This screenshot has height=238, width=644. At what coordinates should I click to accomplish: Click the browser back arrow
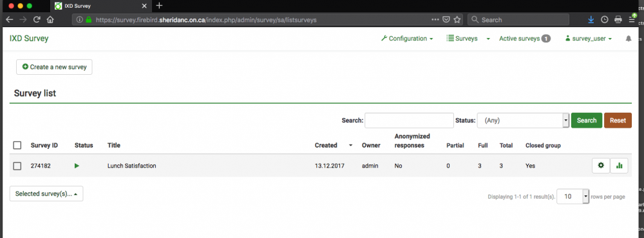click(9, 19)
